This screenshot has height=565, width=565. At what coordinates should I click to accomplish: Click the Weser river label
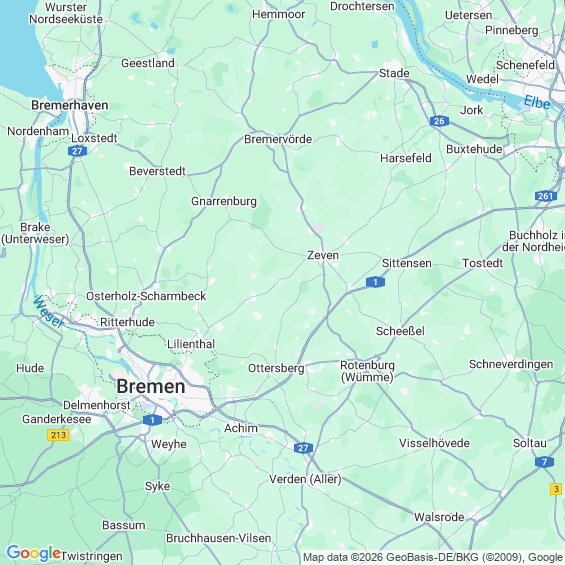click(x=48, y=312)
